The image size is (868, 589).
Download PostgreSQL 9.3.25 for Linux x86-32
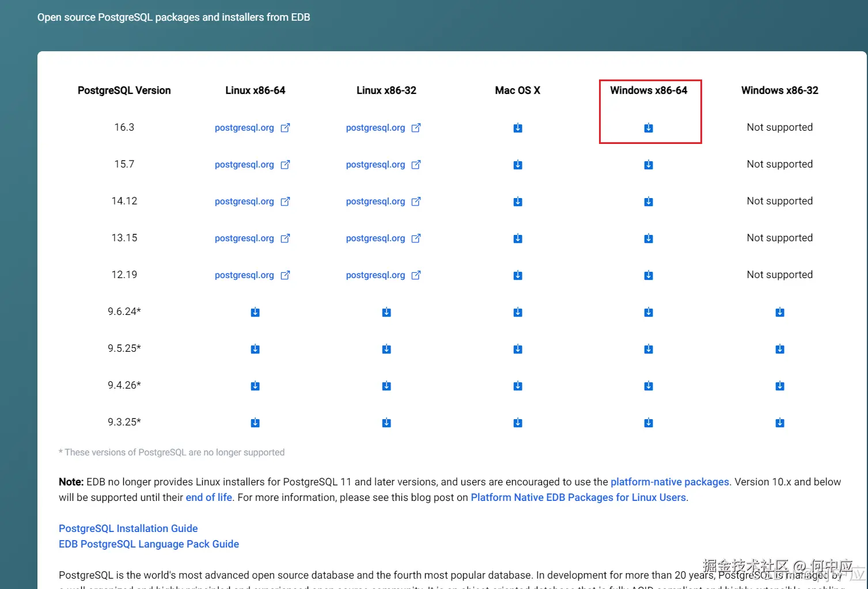point(386,423)
